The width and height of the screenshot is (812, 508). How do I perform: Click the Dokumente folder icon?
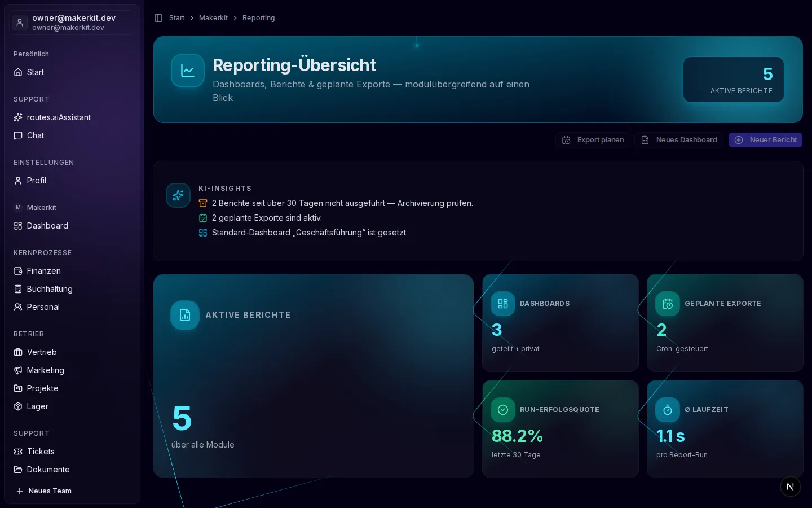pyautogui.click(x=18, y=470)
